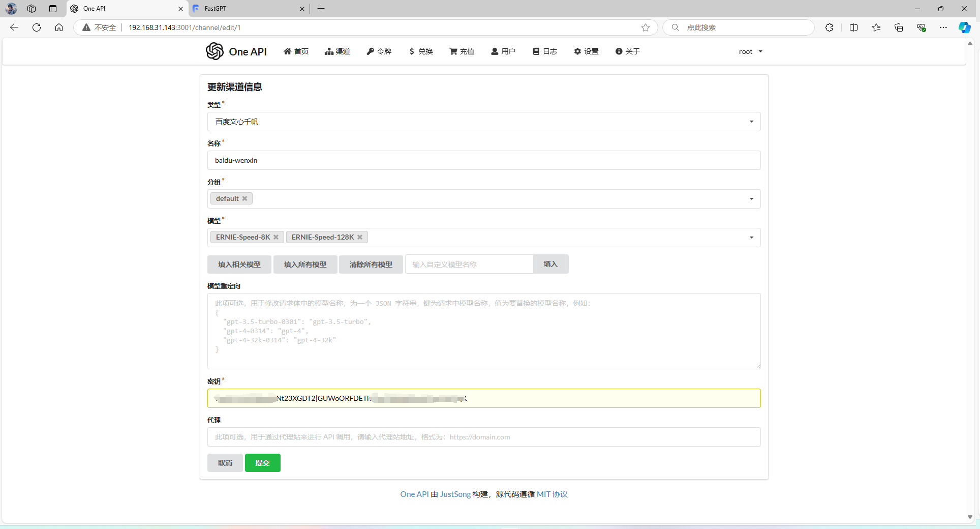Bookmark this page with star icon

[646, 27]
